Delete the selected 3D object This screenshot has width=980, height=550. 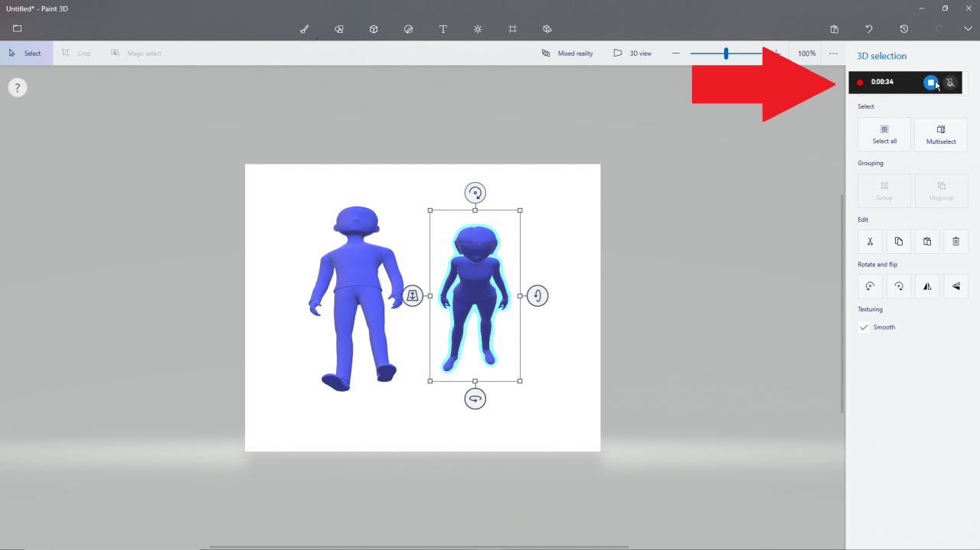[955, 242]
